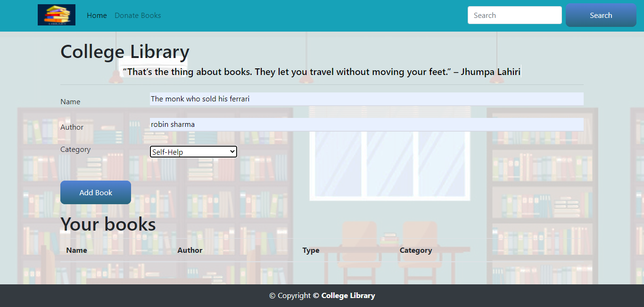Image resolution: width=644 pixels, height=307 pixels.
Task: Click the Search button in navbar
Action: click(x=601, y=15)
